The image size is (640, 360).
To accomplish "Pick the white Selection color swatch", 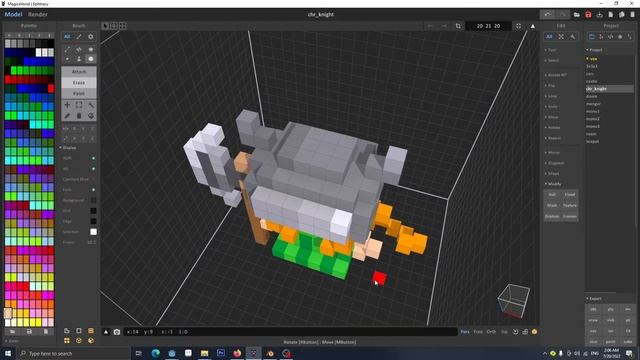I will pos(93,232).
